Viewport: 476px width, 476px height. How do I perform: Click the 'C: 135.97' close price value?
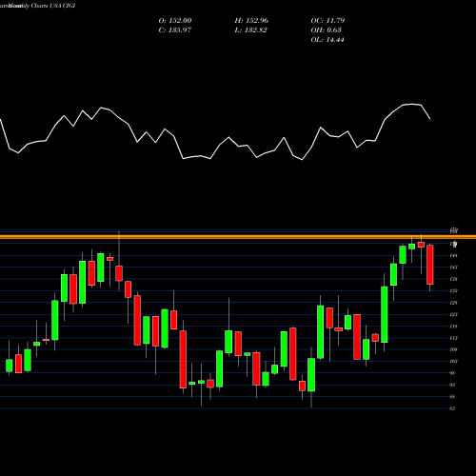175,30
